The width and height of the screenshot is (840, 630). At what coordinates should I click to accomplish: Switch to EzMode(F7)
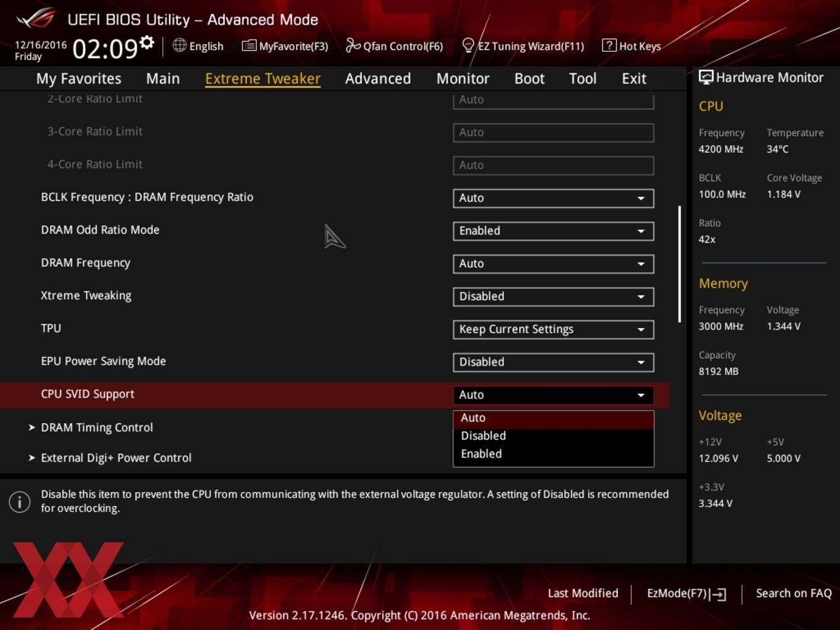click(686, 594)
